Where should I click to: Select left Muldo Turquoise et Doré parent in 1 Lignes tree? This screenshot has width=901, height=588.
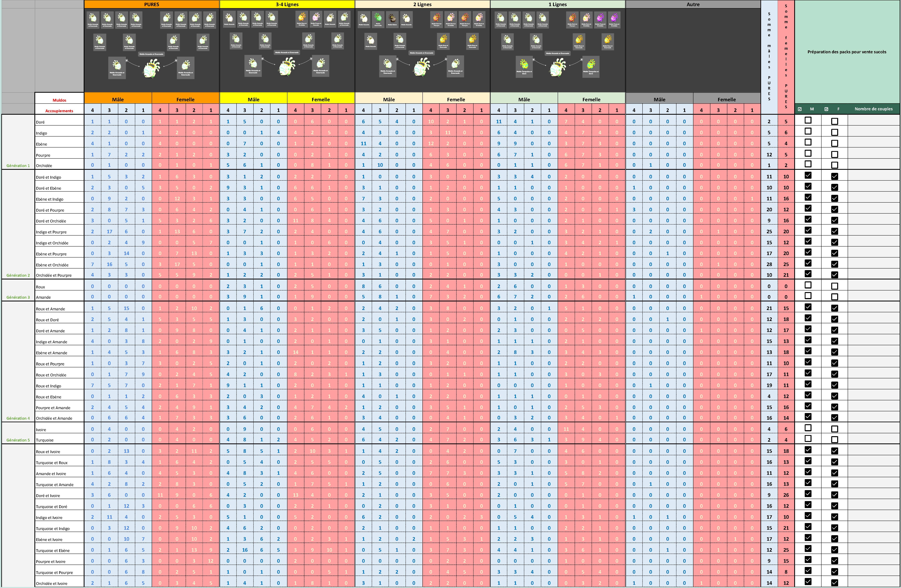pos(524,67)
